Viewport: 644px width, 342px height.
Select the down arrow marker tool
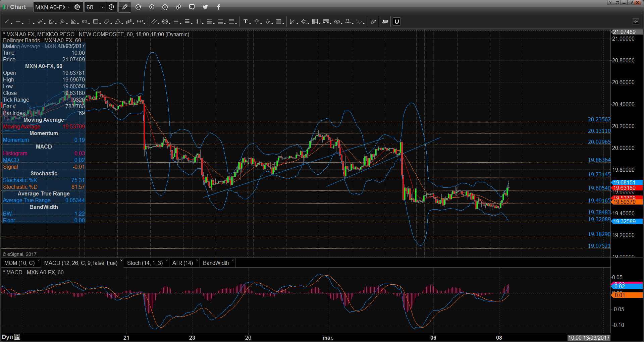click(x=268, y=21)
